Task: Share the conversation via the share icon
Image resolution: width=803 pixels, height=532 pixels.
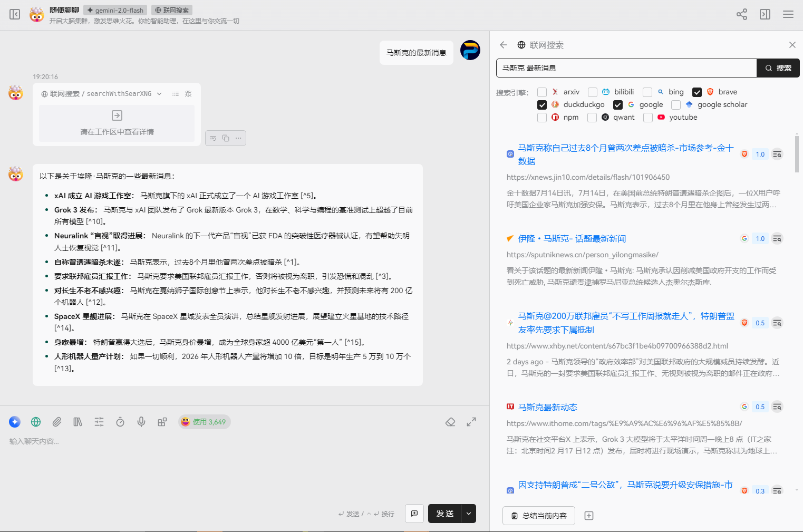Action: (x=742, y=14)
